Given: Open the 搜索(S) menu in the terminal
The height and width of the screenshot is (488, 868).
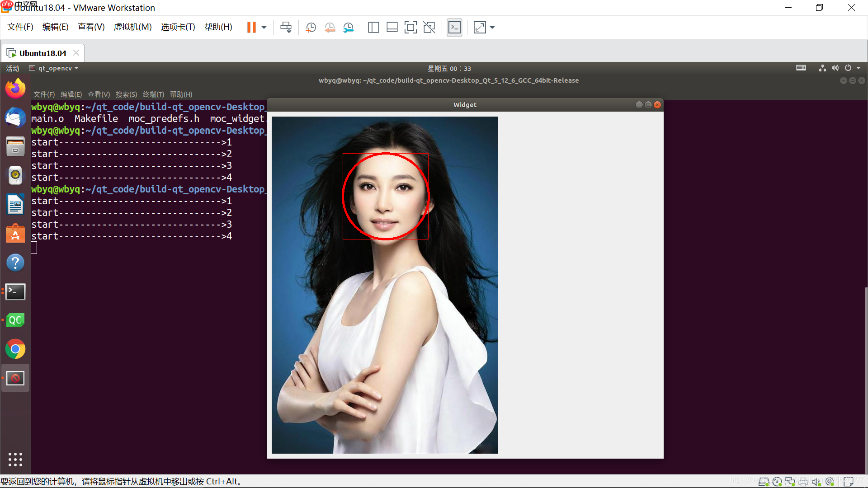Looking at the screenshot, I should pyautogui.click(x=126, y=94).
